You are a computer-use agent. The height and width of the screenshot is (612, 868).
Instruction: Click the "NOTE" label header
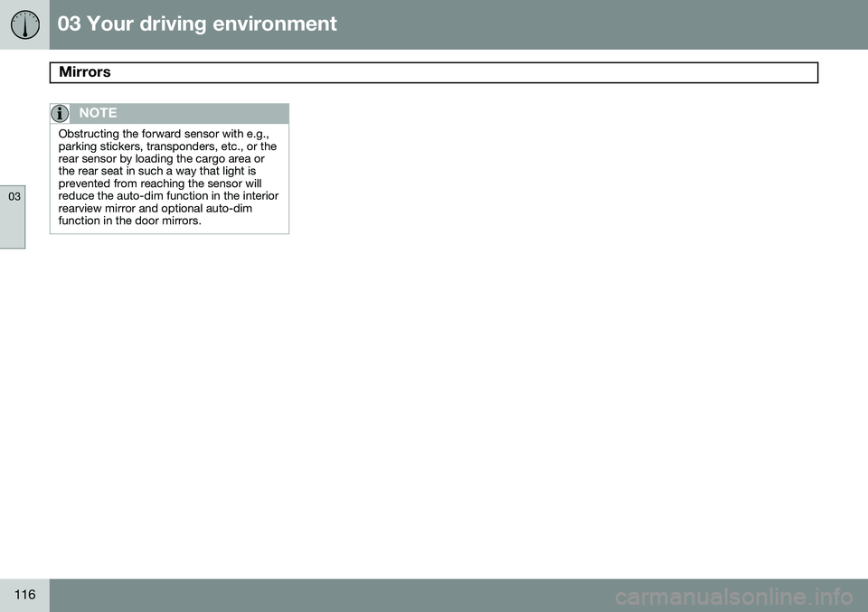98,113
